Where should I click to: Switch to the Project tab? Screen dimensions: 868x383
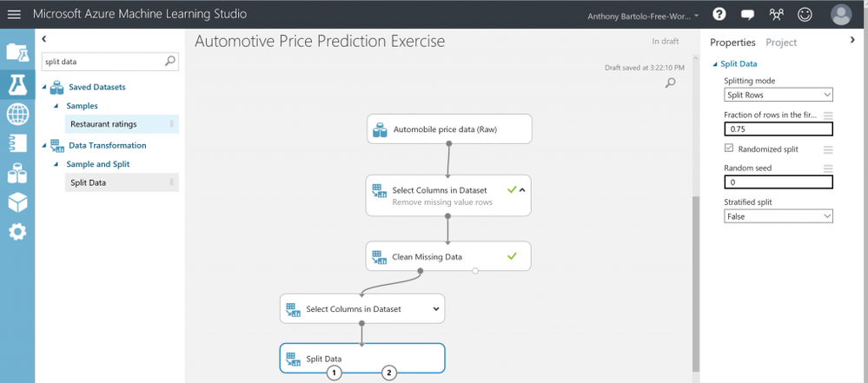coord(781,42)
